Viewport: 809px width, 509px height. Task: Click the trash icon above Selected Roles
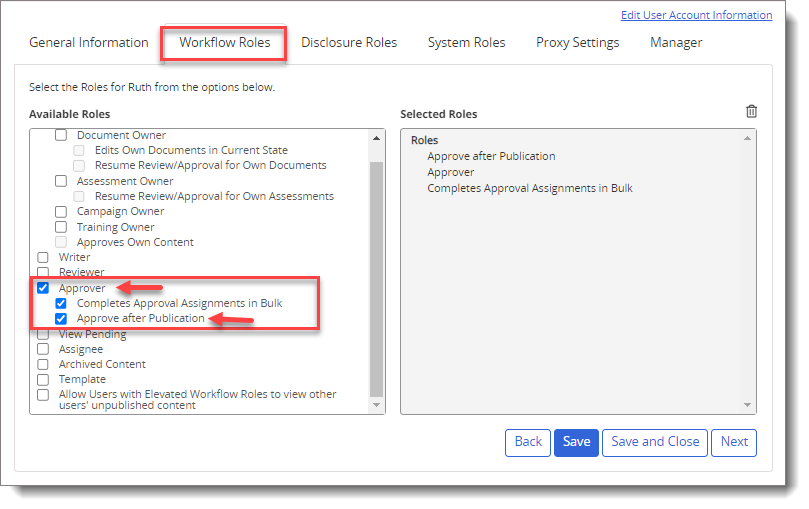[751, 112]
